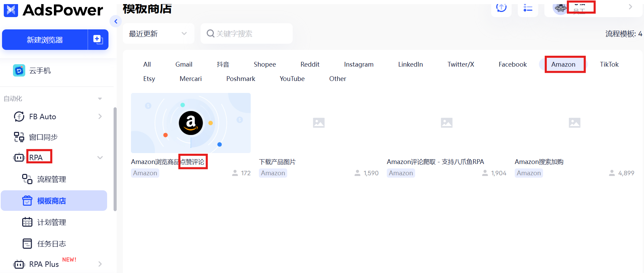
Task: Click the batch import icon beside 新建浏览器
Action: (98, 40)
